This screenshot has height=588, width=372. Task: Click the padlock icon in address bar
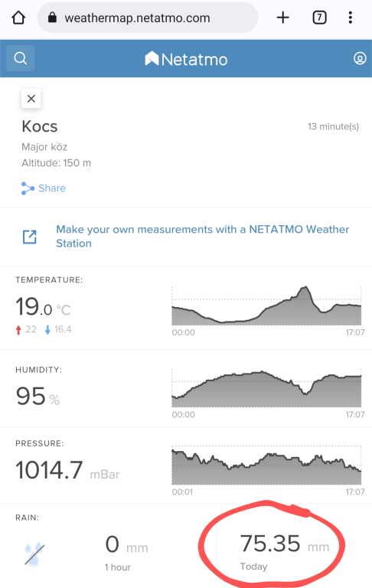click(x=52, y=18)
